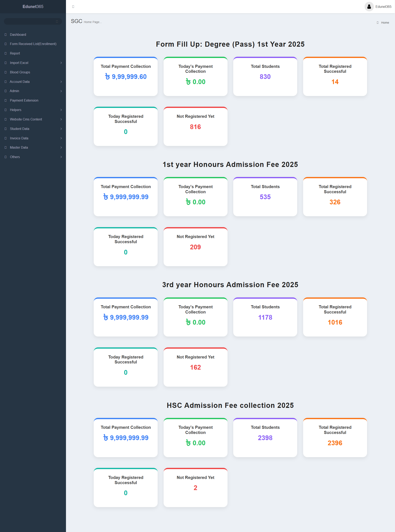Open the Invoice Data menu
This screenshot has width=395, height=532.
(19, 138)
